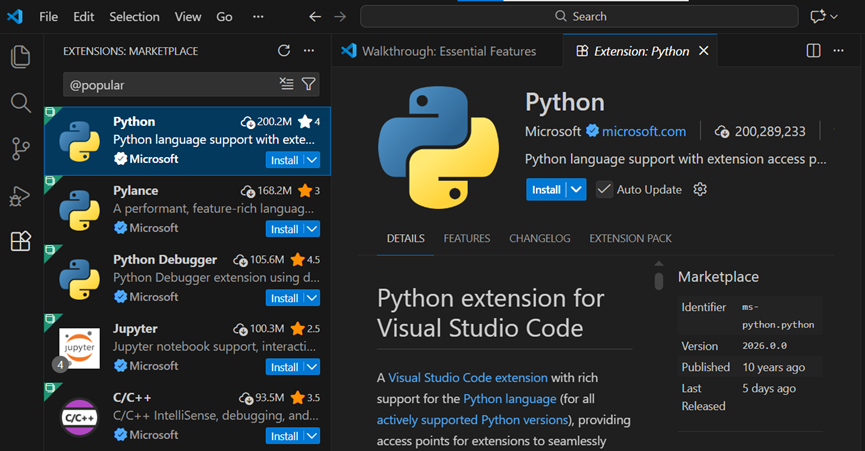865x451 pixels.
Task: Split the editor to the right
Action: [x=813, y=51]
